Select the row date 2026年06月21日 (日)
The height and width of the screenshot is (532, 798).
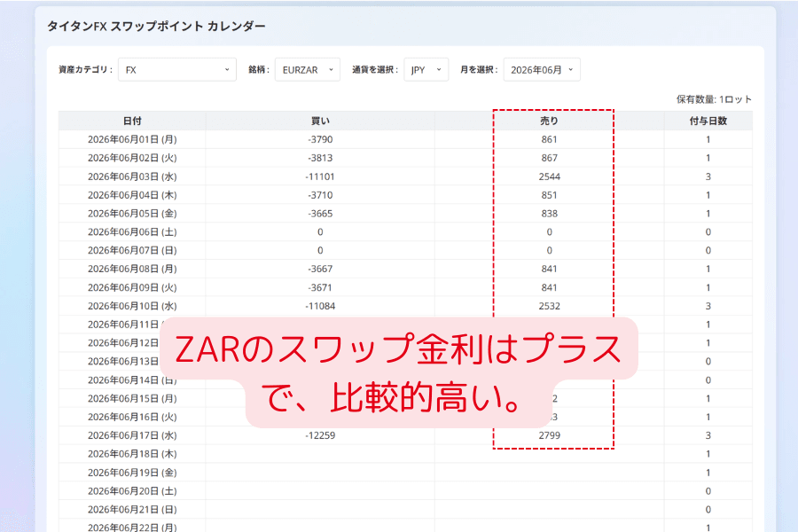click(132, 510)
